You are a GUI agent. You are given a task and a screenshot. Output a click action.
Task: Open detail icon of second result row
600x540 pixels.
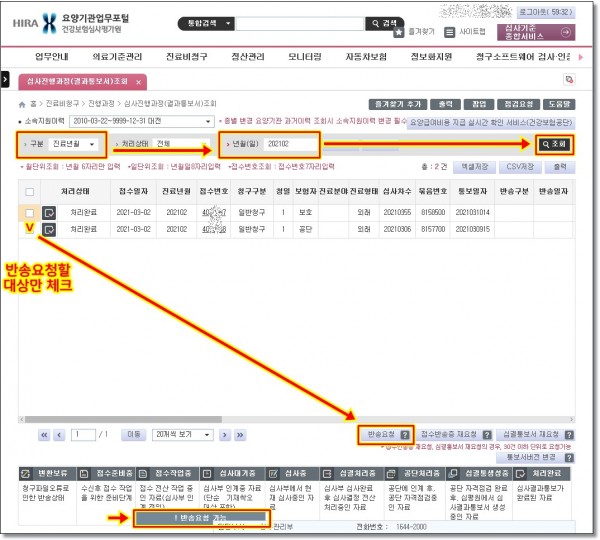click(48, 229)
